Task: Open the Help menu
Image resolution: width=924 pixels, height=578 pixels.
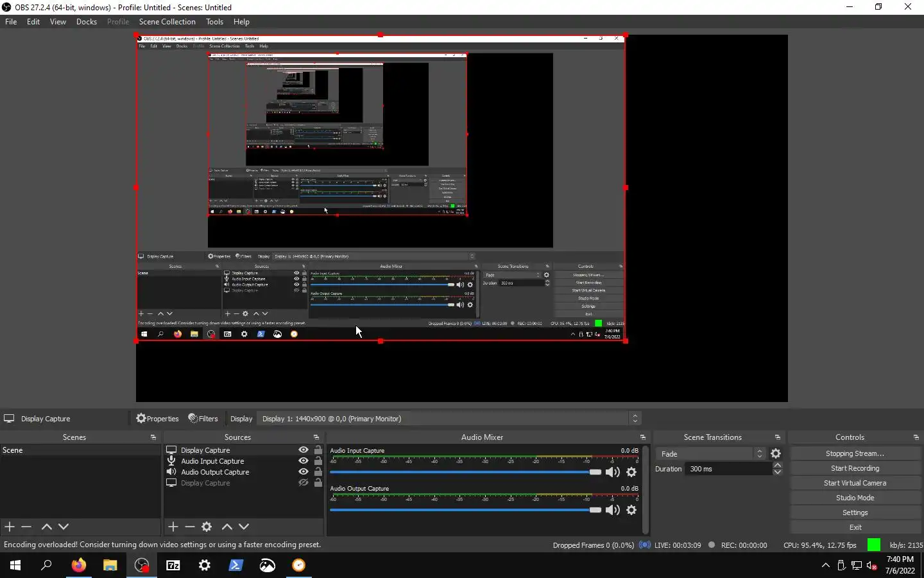Action: pyautogui.click(x=241, y=22)
